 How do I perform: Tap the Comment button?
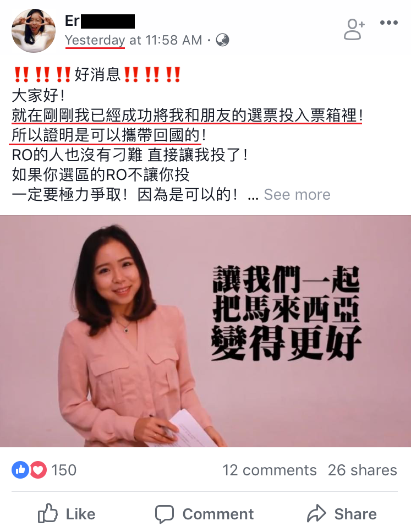coord(204,514)
